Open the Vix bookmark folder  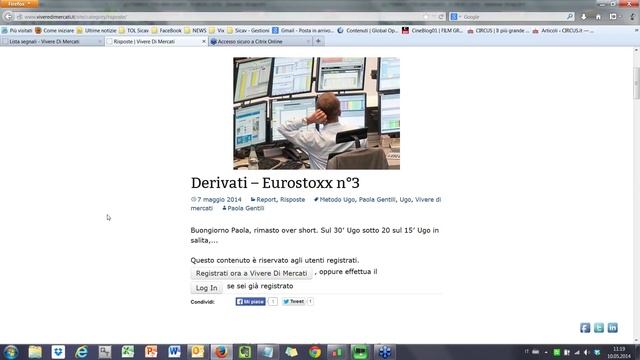coord(217,31)
